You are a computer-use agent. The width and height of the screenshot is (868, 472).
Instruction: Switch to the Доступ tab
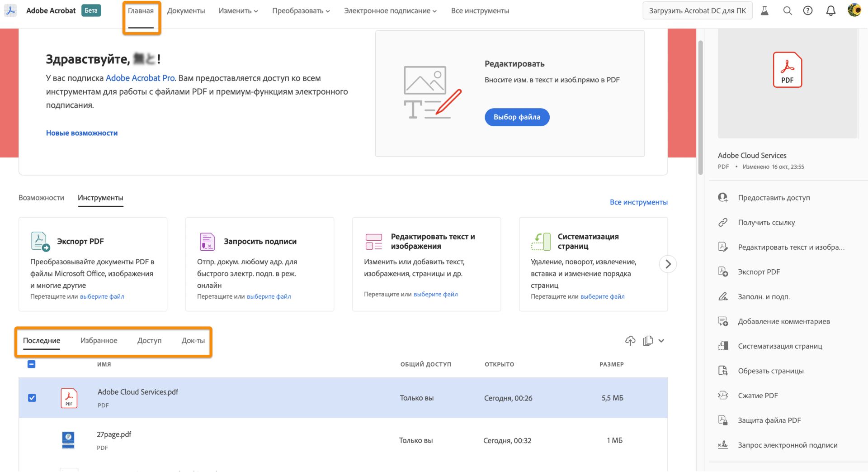[x=149, y=341]
